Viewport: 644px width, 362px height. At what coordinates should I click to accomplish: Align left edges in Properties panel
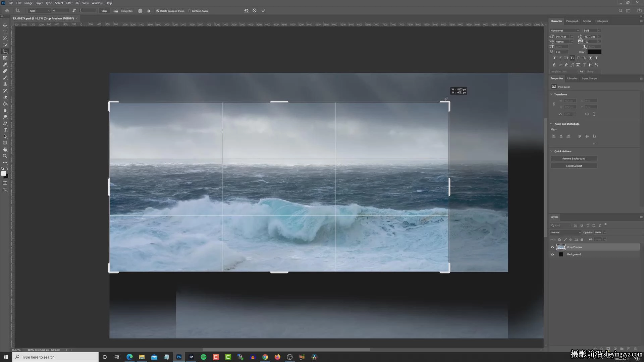coord(554,136)
